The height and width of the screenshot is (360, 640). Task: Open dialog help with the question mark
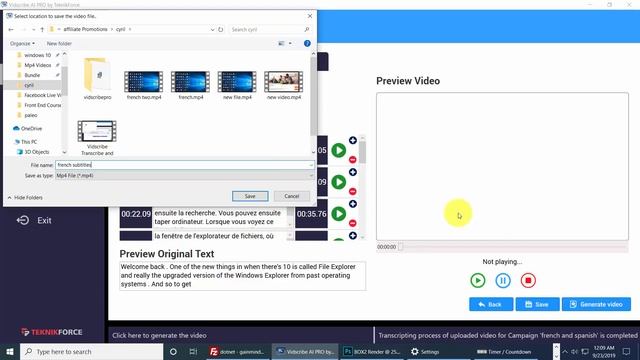pos(307,43)
